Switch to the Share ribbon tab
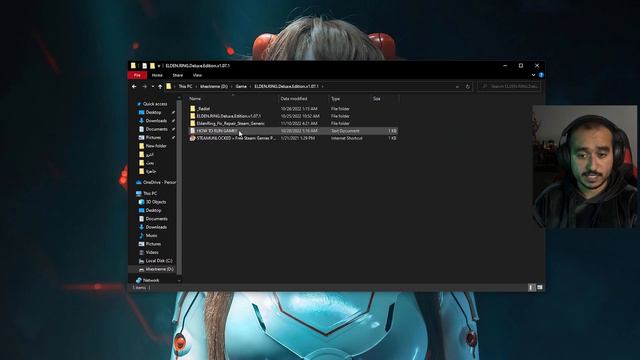Viewport: 640px width, 360px height. 178,75
